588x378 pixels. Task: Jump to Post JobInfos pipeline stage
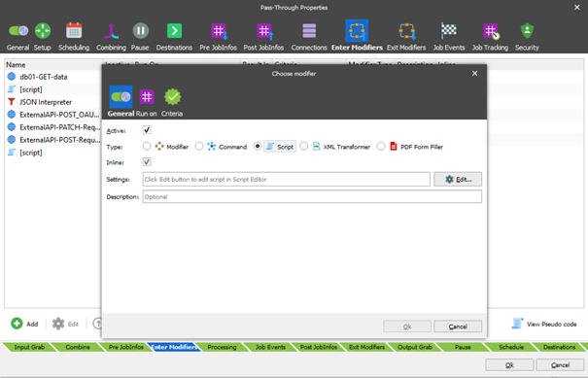tap(319, 347)
